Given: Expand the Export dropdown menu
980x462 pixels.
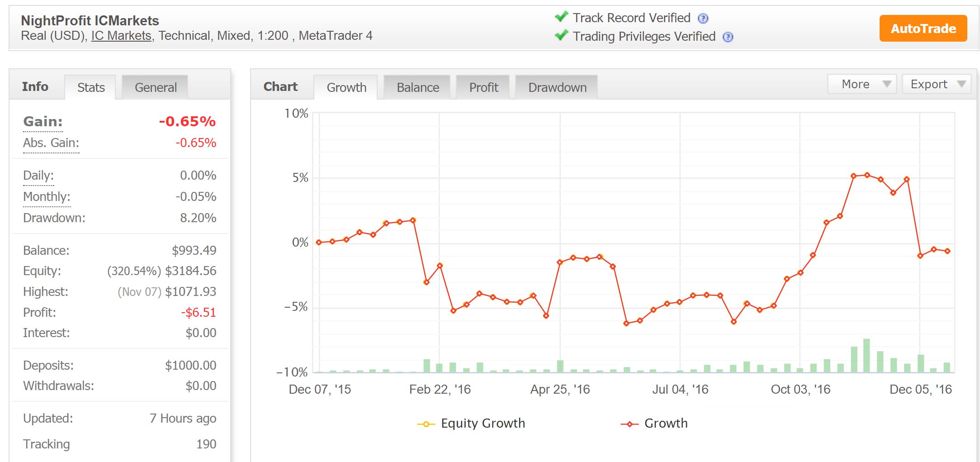Looking at the screenshot, I should pos(937,84).
